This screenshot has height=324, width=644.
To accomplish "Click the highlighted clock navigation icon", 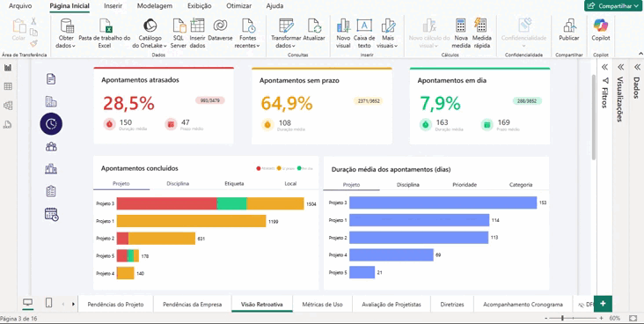I will click(51, 124).
